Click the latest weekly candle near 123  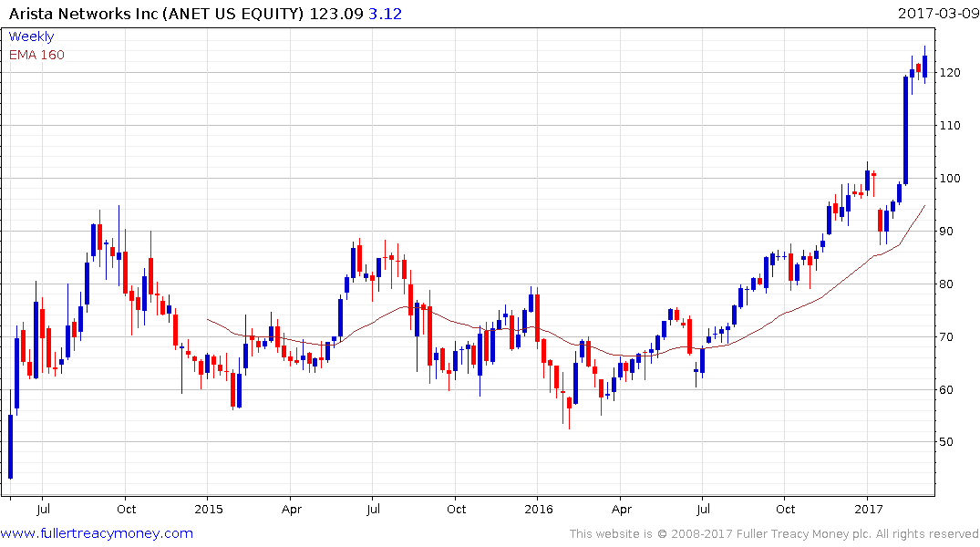pos(925,67)
